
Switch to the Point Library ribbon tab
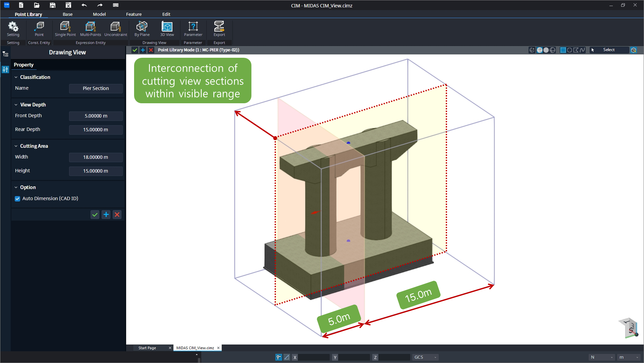pos(28,14)
